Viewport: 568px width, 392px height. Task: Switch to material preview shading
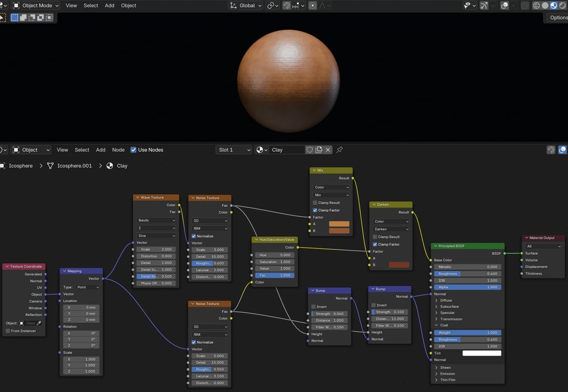[x=554, y=6]
